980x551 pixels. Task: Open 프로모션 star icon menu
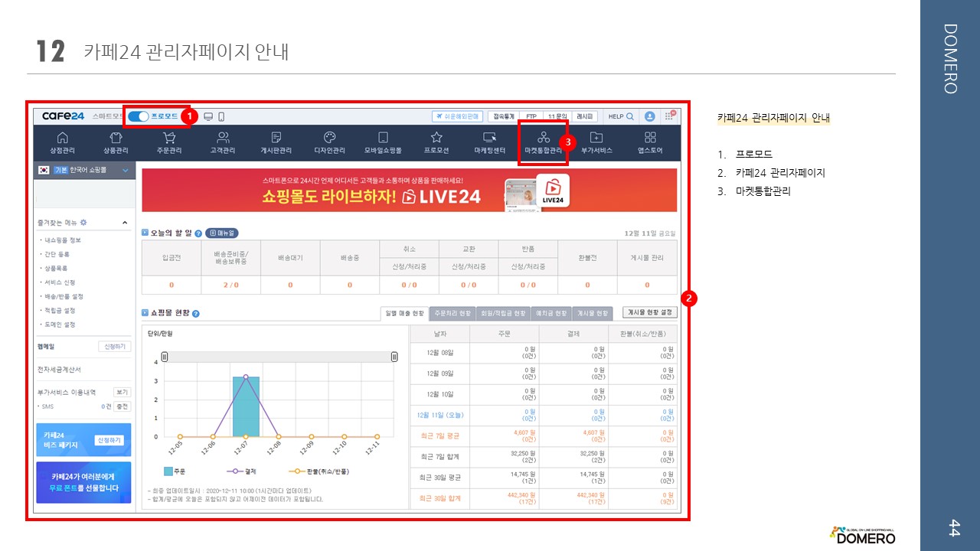436,143
